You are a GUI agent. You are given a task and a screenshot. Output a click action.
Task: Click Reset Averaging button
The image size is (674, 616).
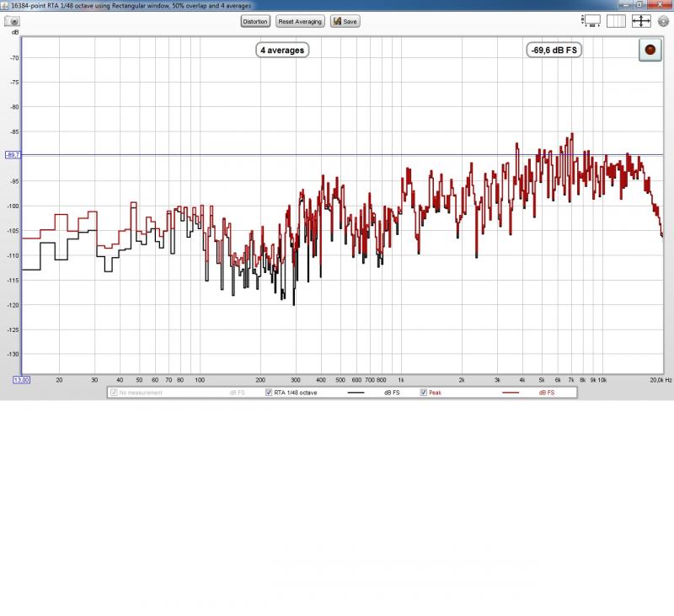pyautogui.click(x=300, y=22)
